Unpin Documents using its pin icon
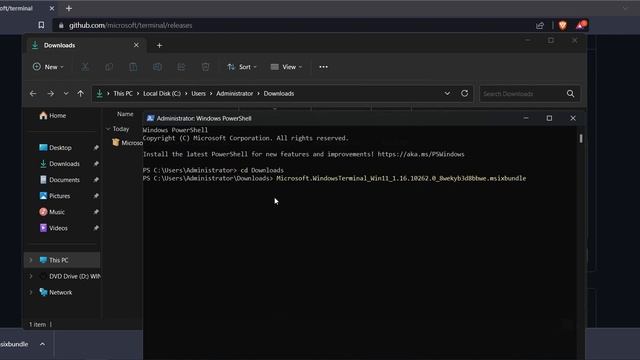This screenshot has width=640, height=360. [96, 180]
